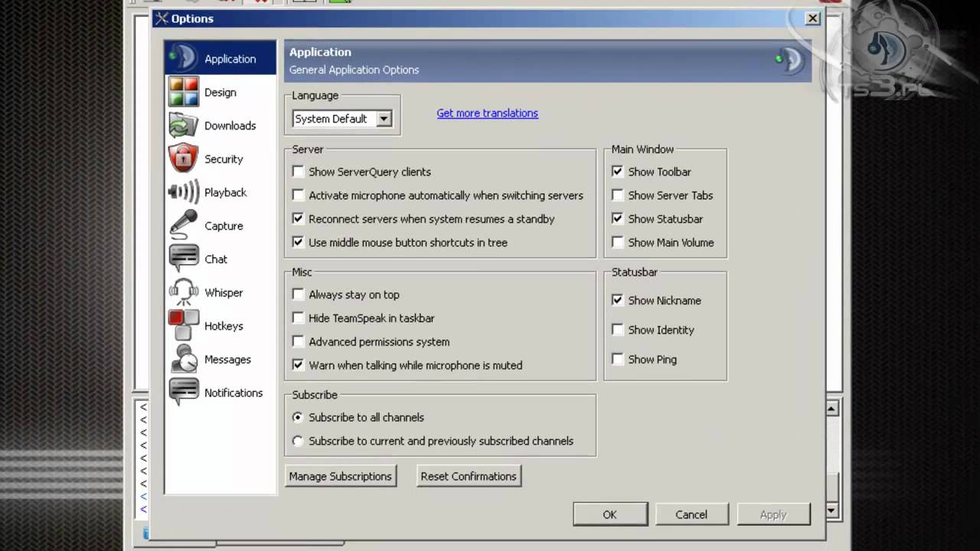Select the Capture microphone icon
The width and height of the screenshot is (980, 551).
point(183,226)
